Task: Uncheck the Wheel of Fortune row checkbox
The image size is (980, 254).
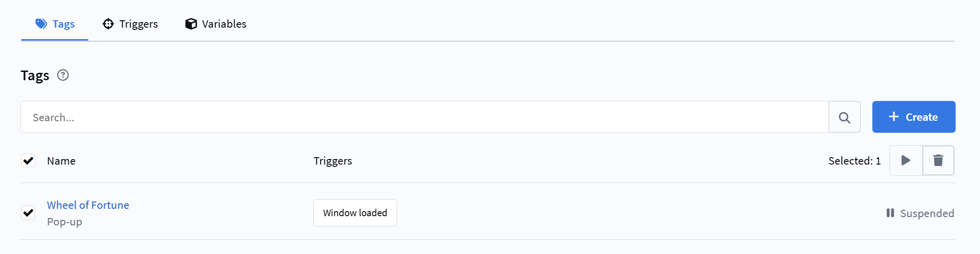Action: coord(29,213)
